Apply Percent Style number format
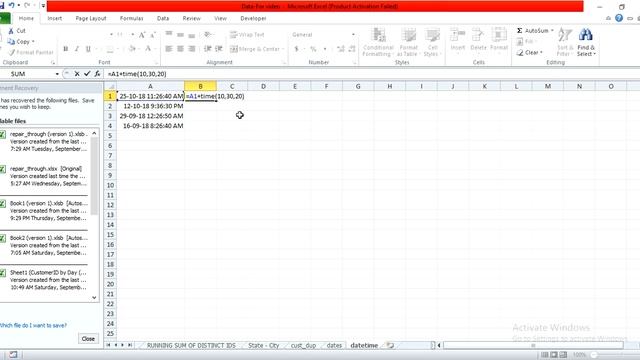This screenshot has height=360, width=640. pyautogui.click(x=313, y=49)
